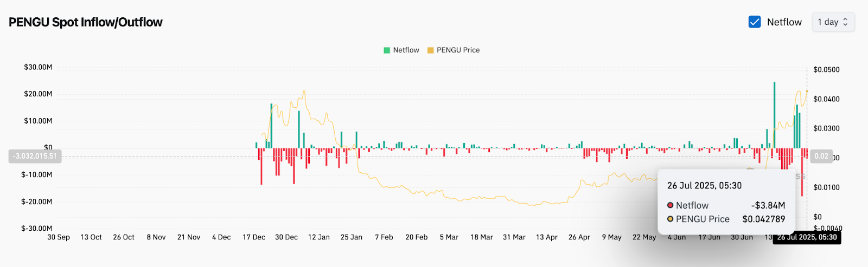Click the 26 Oct date label

(x=124, y=237)
